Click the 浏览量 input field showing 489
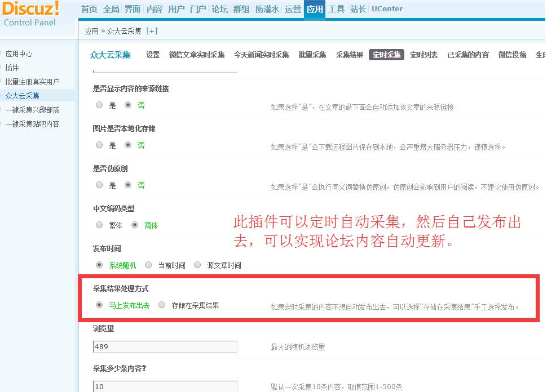 pyautogui.click(x=165, y=347)
